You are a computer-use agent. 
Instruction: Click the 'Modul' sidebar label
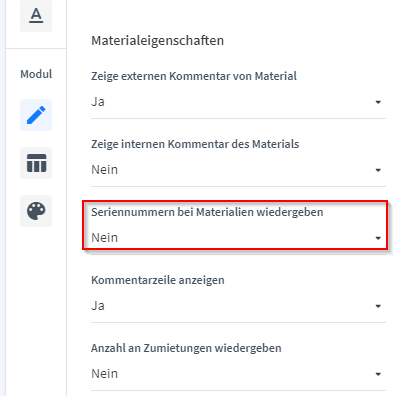[x=36, y=74]
